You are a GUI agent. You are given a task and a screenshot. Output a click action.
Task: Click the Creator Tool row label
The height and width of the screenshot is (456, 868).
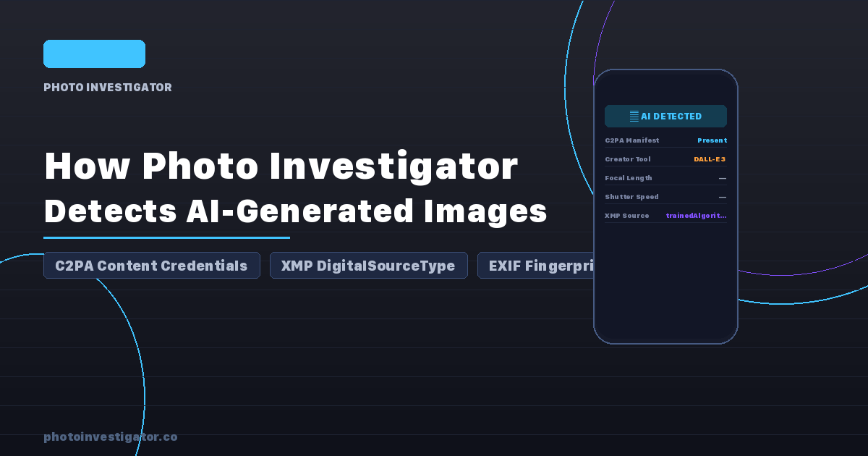click(x=628, y=159)
